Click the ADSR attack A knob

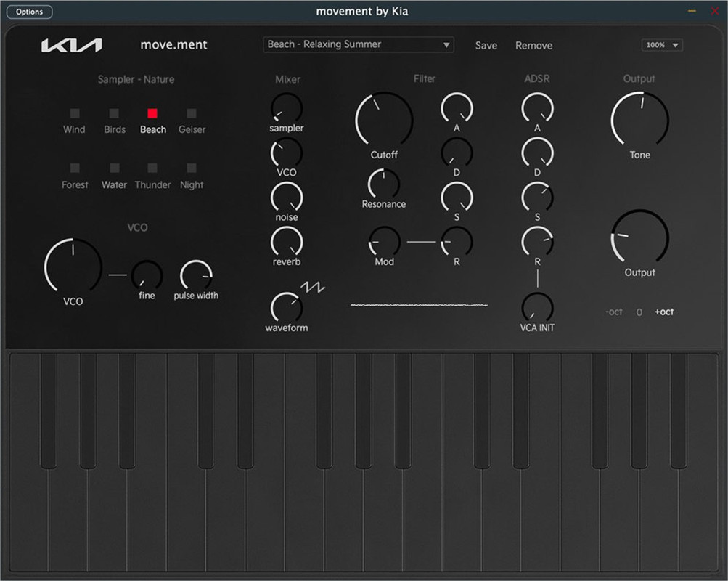click(x=537, y=108)
